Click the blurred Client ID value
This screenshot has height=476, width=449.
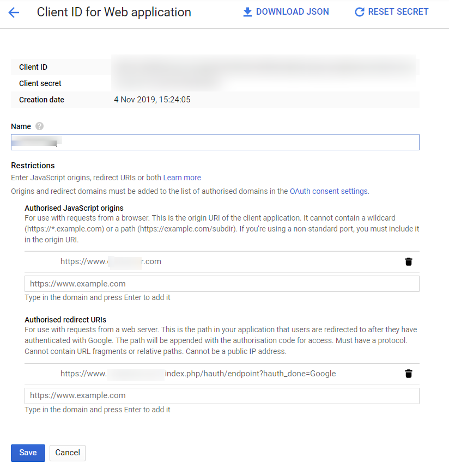click(264, 66)
